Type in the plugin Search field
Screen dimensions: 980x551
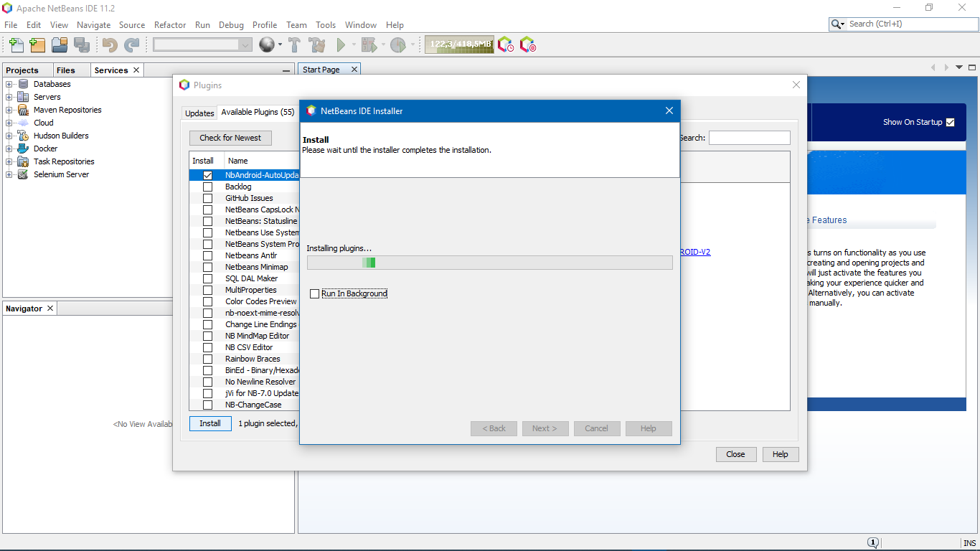click(749, 137)
